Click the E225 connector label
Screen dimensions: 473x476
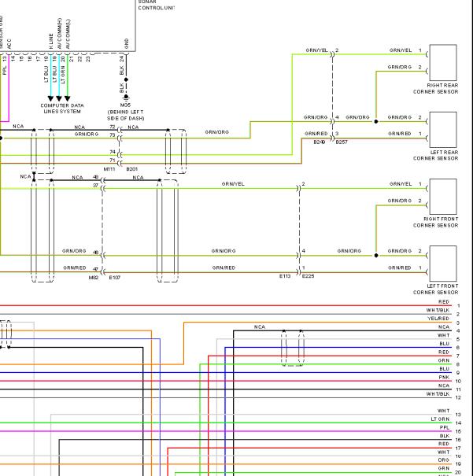pos(309,276)
